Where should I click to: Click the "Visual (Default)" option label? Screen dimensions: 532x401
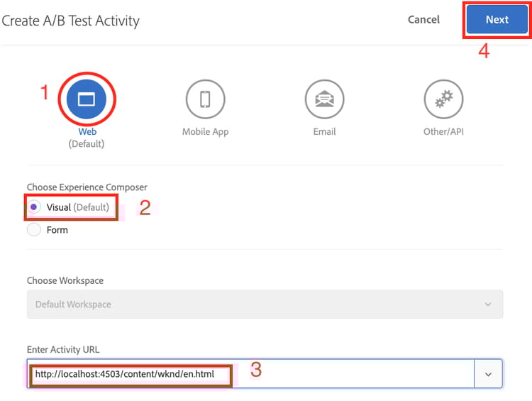78,207
